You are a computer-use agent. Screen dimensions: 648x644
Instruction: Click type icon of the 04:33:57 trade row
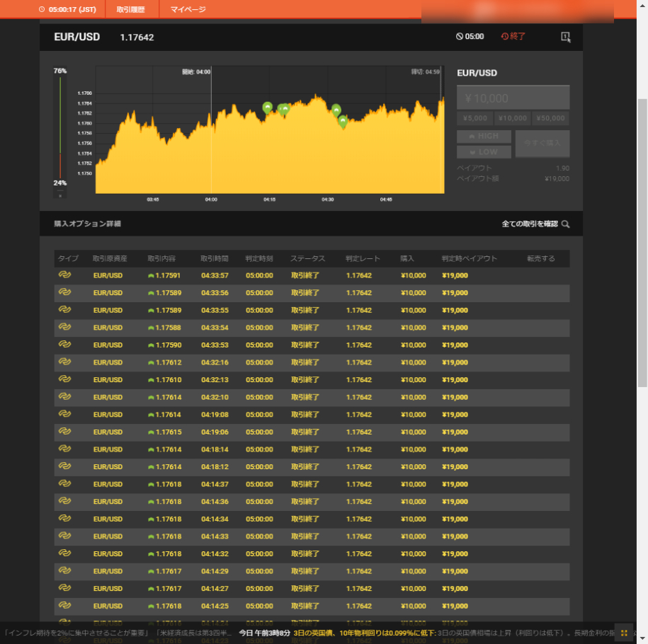64,275
